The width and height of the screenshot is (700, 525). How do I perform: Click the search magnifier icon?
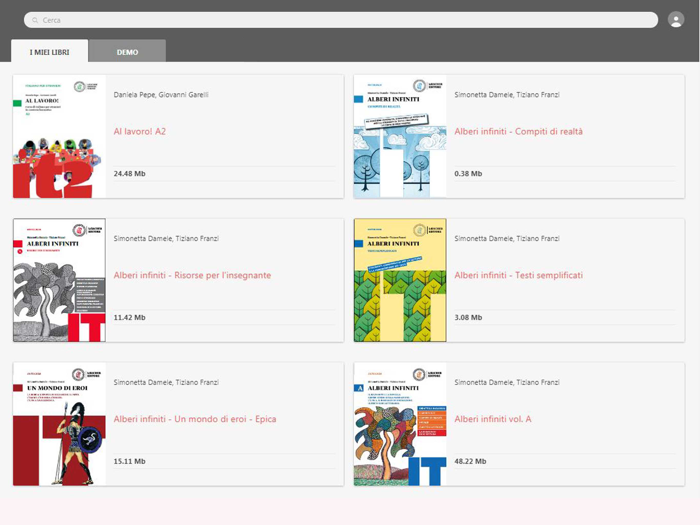(x=35, y=20)
